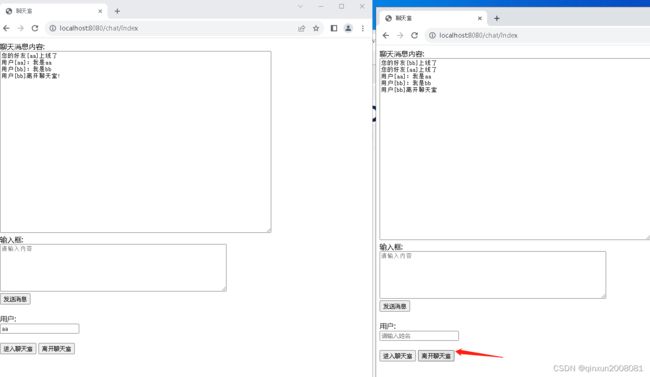
Task: Go back in the right browser window
Action: (386, 35)
